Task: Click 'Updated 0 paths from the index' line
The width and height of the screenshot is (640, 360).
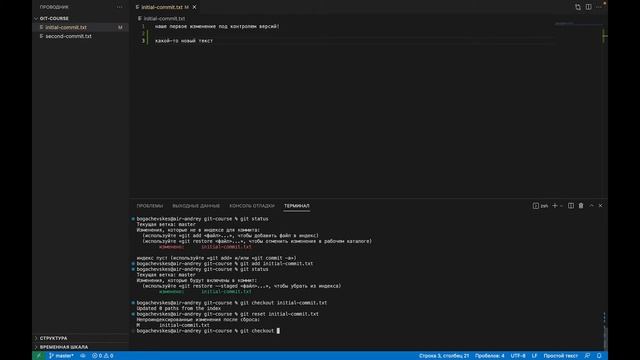Action: (x=179, y=308)
